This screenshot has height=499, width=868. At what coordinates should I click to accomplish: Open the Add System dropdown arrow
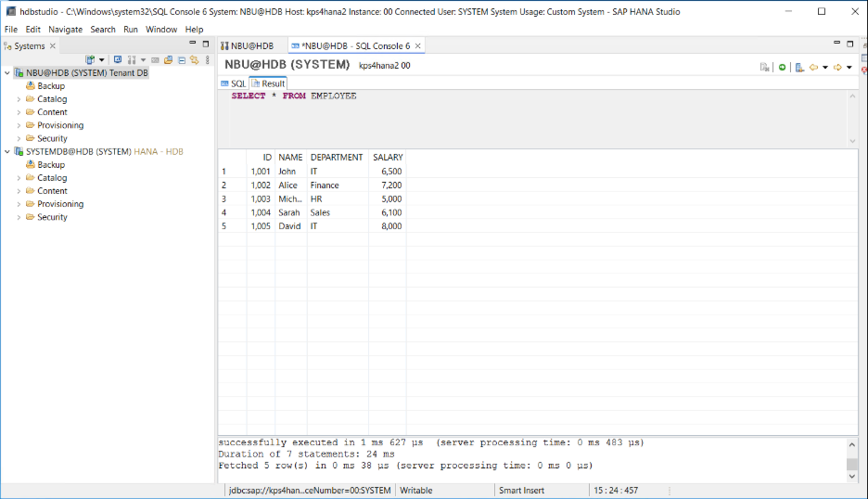tap(101, 59)
